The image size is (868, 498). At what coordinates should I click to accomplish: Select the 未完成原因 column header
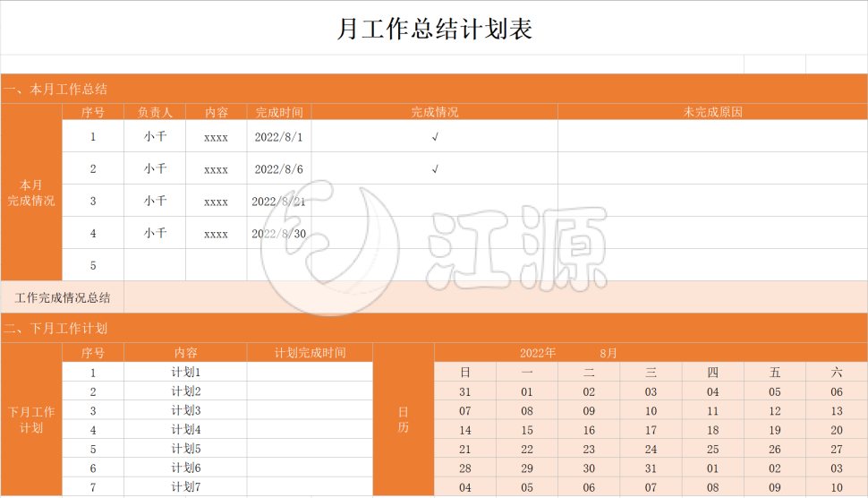(712, 113)
